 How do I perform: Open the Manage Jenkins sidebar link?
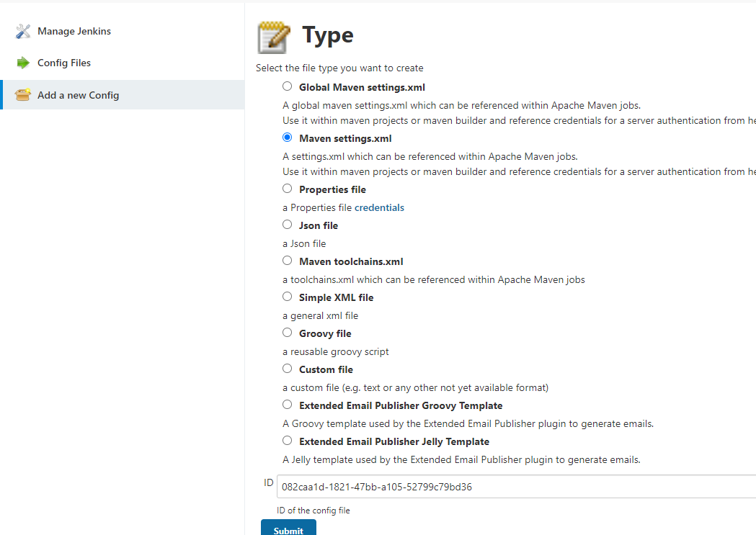[74, 32]
